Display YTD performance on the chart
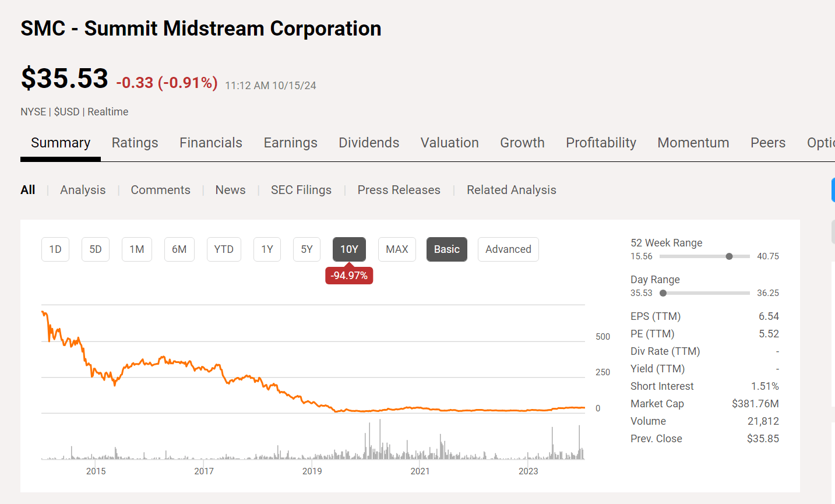The width and height of the screenshot is (835, 504). [224, 249]
